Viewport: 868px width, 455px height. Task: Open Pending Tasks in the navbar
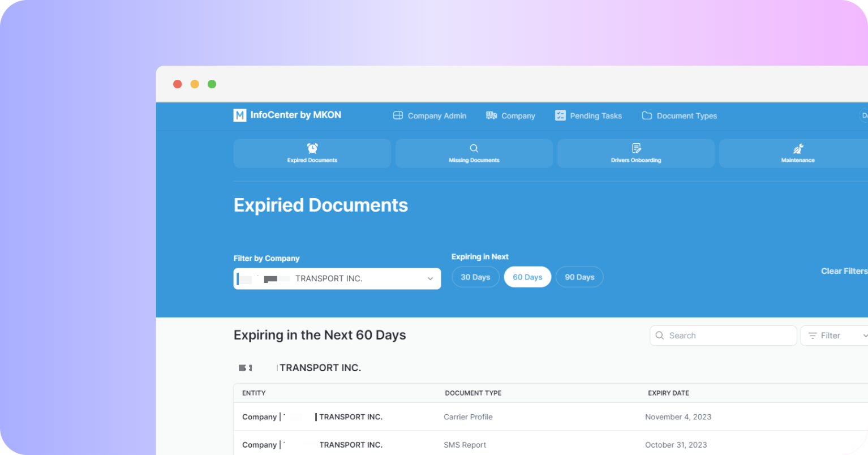pyautogui.click(x=588, y=115)
